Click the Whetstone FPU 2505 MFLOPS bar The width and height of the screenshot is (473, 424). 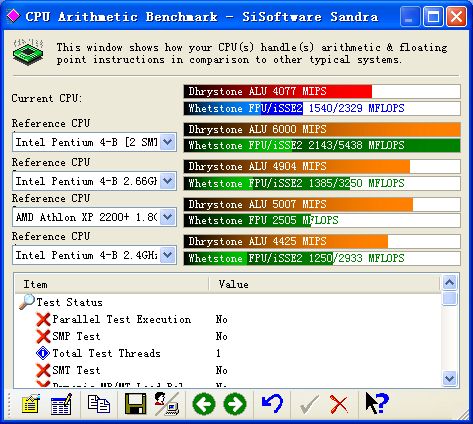pos(322,220)
